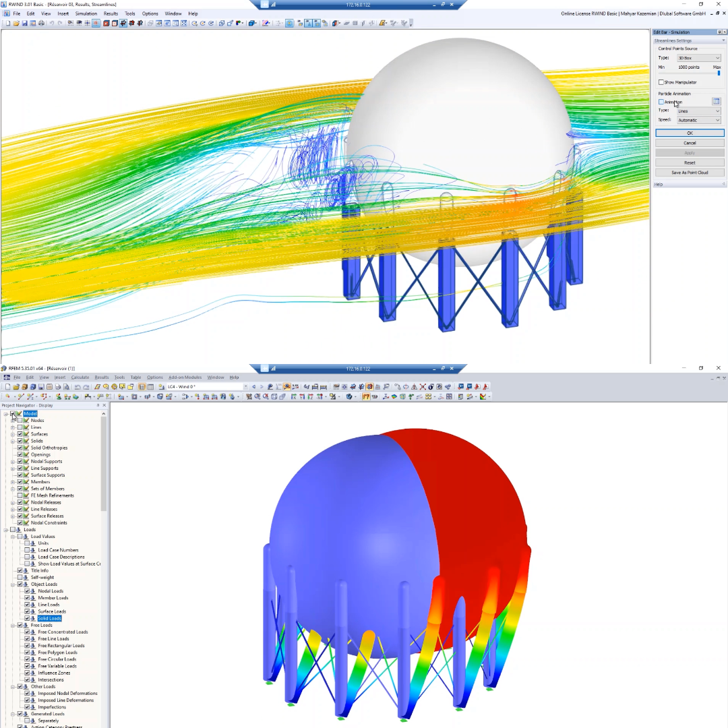The height and width of the screenshot is (728, 728).
Task: Click OK in Streamlines Settings
Action: 690,133
